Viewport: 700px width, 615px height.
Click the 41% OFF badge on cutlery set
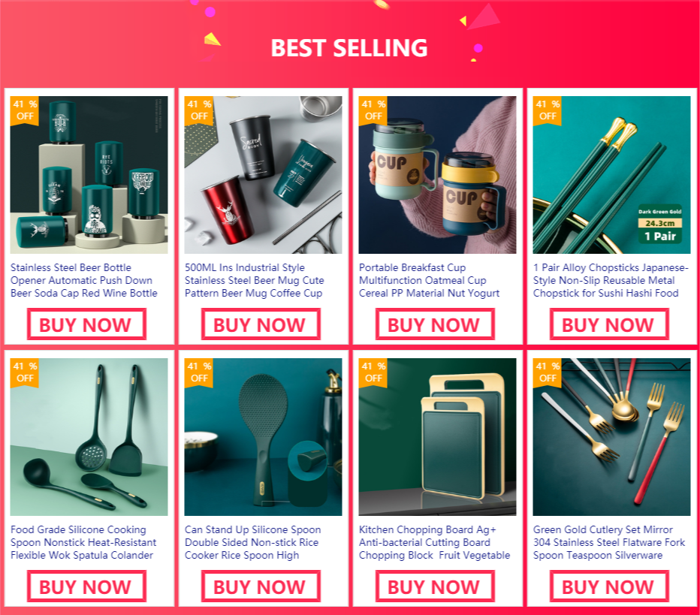[548, 372]
